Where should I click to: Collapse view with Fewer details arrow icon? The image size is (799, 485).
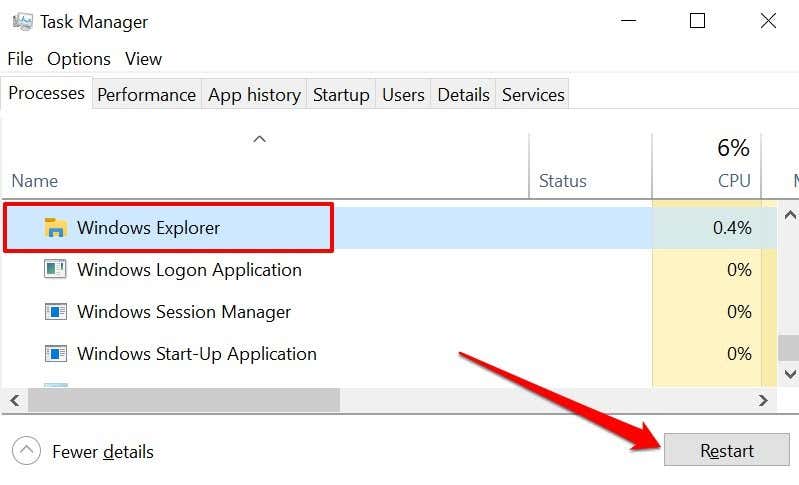coord(26,452)
